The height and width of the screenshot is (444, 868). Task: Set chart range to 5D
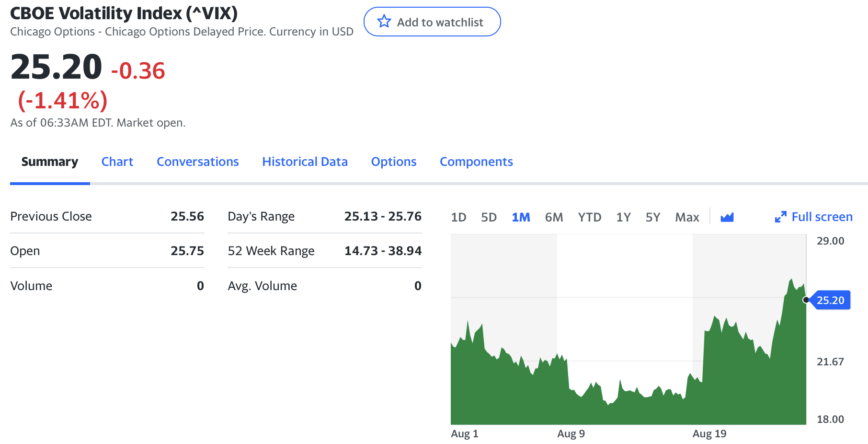tap(489, 217)
